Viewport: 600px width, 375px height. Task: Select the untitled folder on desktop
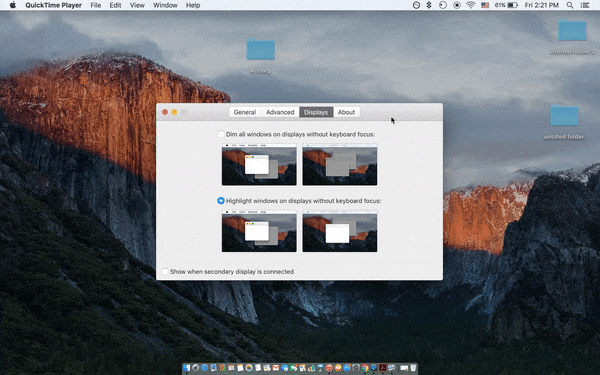[x=564, y=115]
